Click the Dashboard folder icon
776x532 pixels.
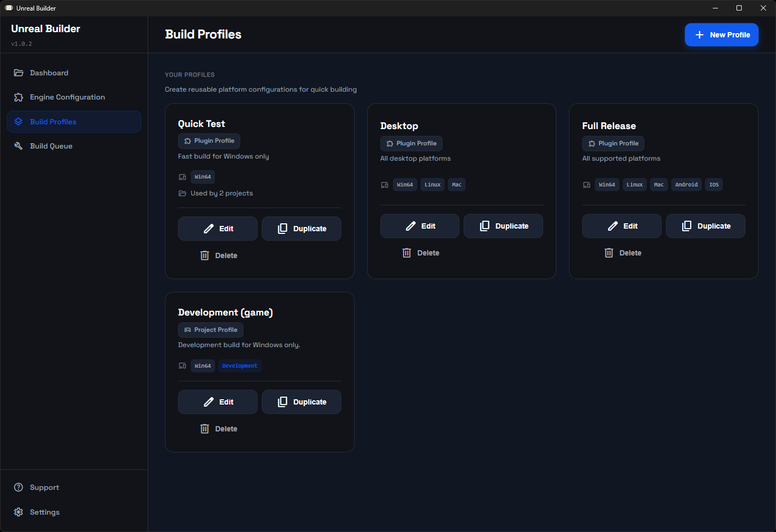click(18, 73)
